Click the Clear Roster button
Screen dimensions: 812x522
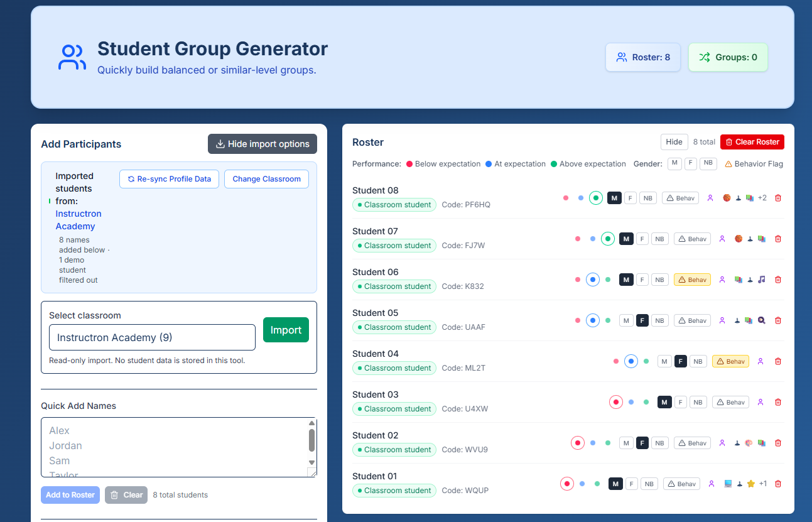click(x=752, y=142)
